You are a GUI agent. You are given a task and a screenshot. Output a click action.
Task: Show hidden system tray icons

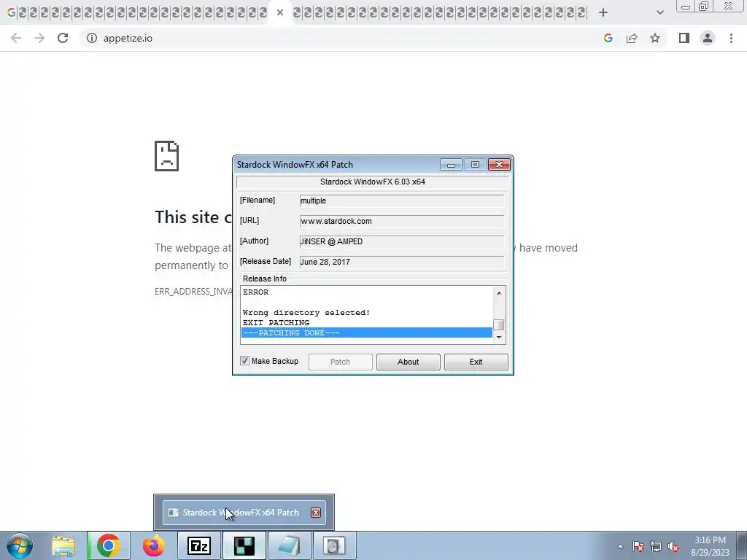pyautogui.click(x=620, y=546)
